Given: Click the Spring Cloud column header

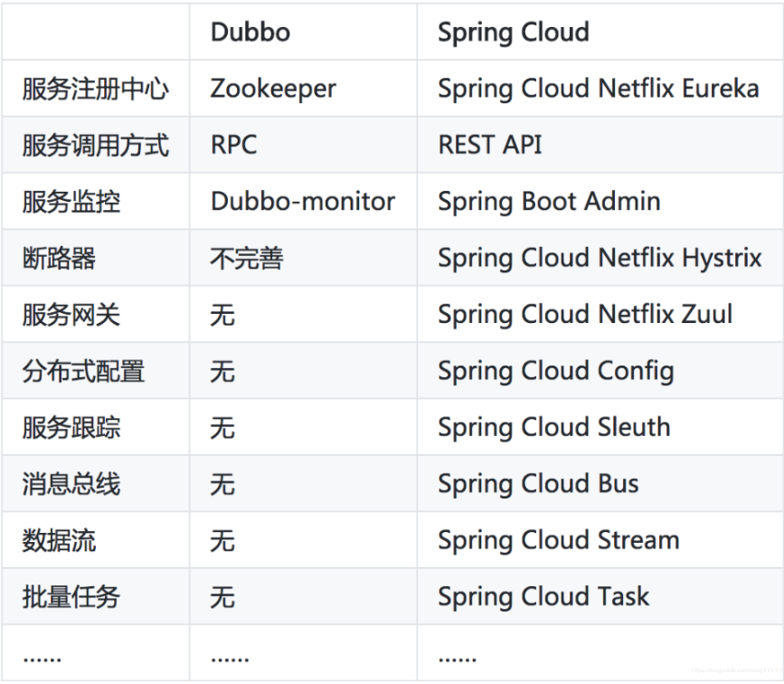Looking at the screenshot, I should tap(514, 33).
